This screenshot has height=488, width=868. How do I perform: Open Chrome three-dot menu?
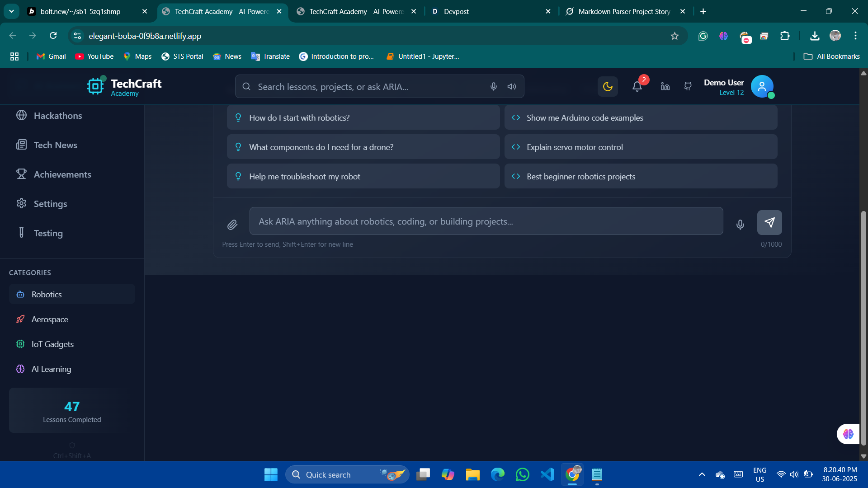click(855, 36)
